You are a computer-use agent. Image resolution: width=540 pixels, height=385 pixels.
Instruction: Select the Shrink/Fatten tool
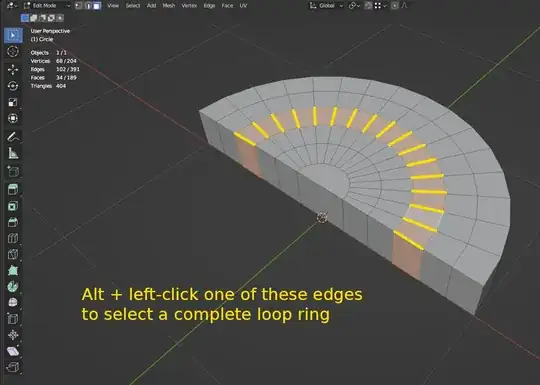[x=13, y=335]
